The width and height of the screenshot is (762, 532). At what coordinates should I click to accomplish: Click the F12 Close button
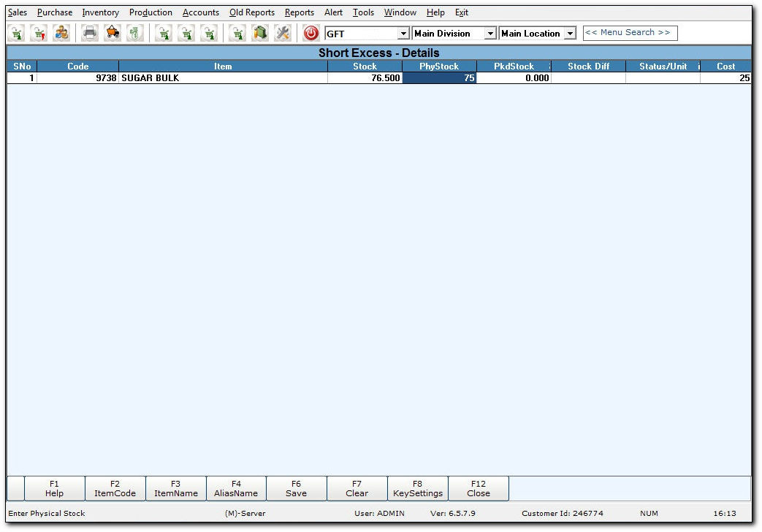(x=479, y=488)
